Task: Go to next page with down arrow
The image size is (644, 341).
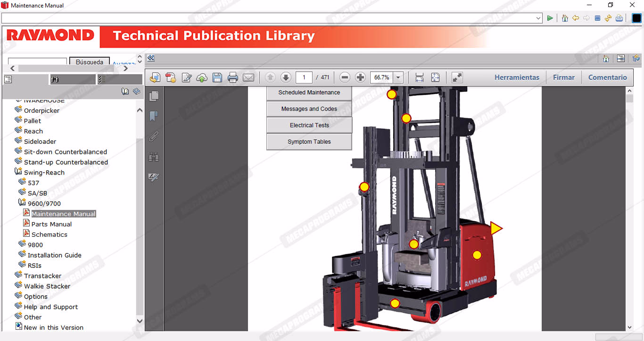Action: click(x=286, y=78)
